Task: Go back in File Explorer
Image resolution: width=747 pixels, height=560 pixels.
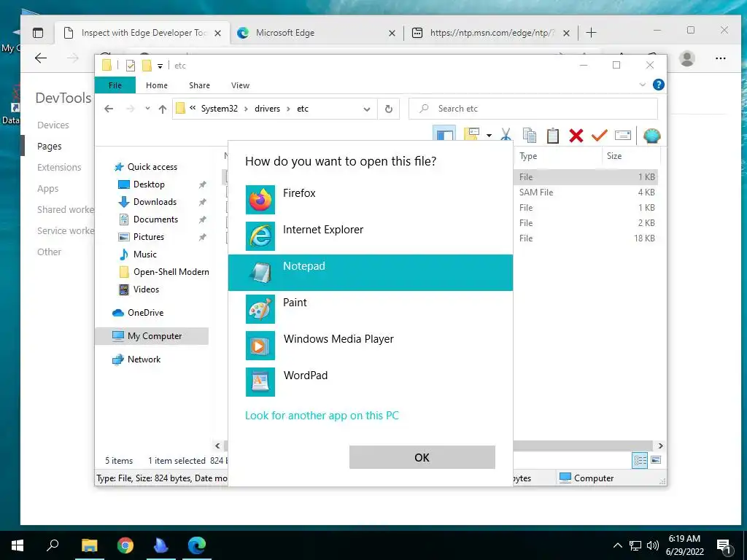Action: [x=109, y=109]
